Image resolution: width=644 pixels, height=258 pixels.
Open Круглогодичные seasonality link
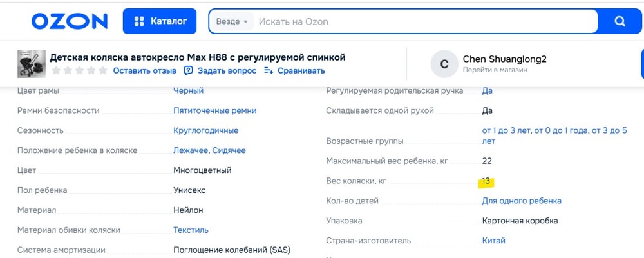coord(206,130)
